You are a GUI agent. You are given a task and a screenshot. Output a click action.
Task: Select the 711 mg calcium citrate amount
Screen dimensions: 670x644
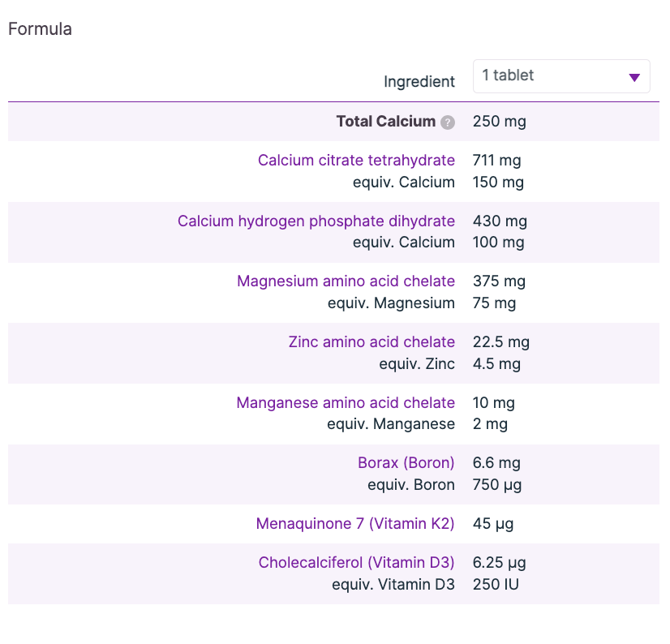[497, 161]
